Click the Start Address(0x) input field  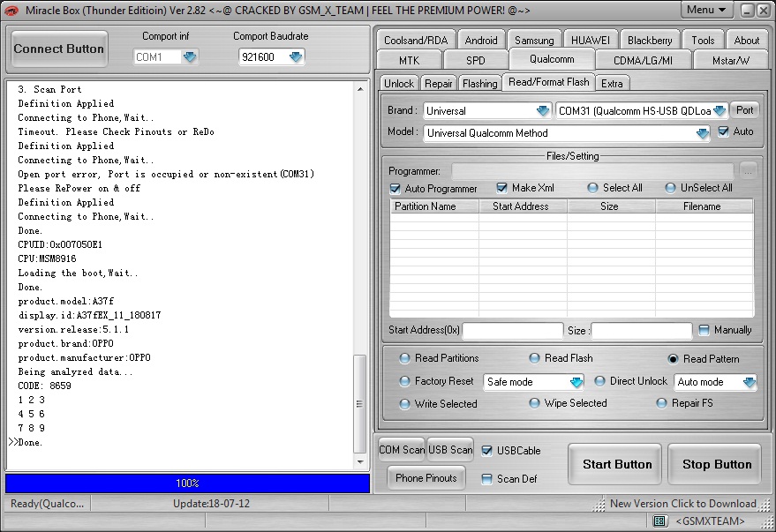click(x=513, y=330)
